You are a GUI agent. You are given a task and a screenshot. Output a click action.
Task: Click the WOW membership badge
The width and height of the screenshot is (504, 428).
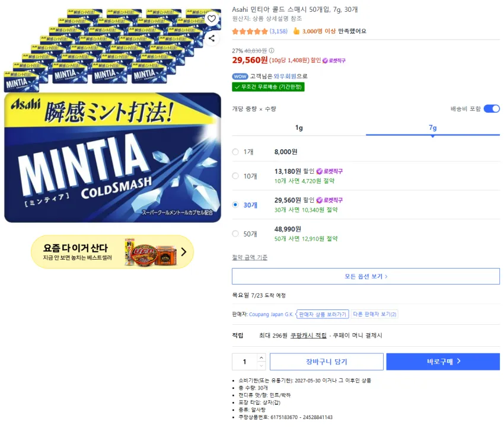[240, 76]
